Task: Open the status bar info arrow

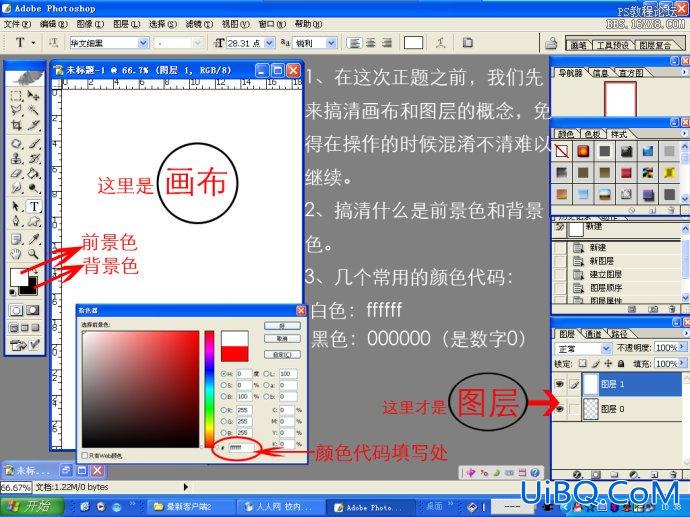Action: 186,487
